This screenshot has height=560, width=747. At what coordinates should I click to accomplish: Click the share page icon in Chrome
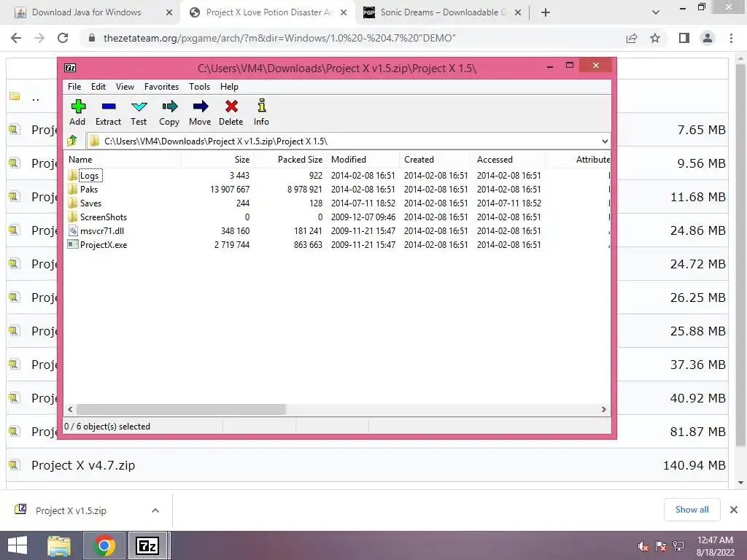tap(632, 38)
